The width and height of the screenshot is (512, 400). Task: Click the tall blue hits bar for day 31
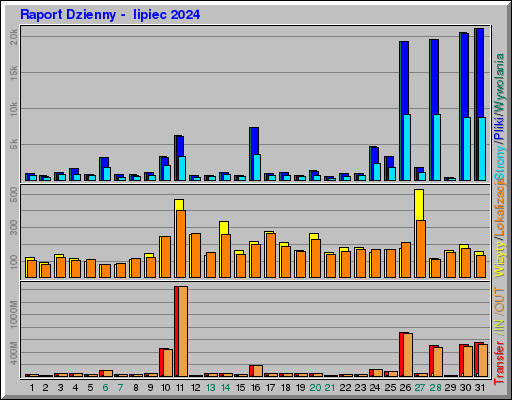(x=480, y=73)
